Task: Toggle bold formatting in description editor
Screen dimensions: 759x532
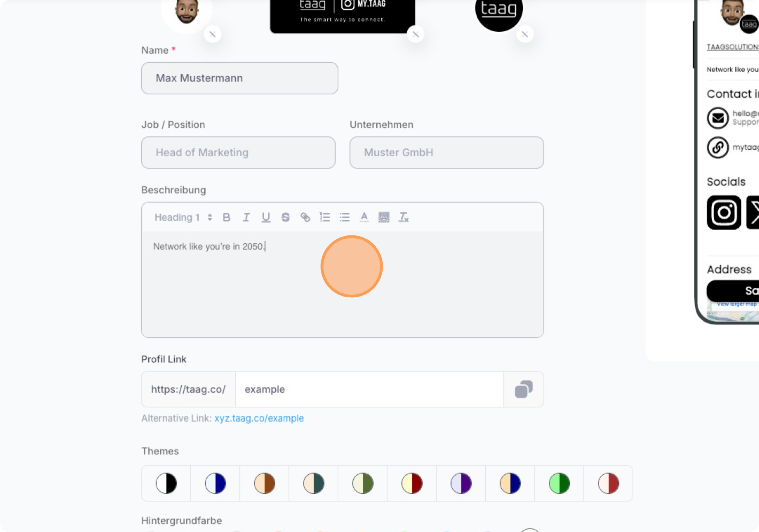Action: [226, 217]
